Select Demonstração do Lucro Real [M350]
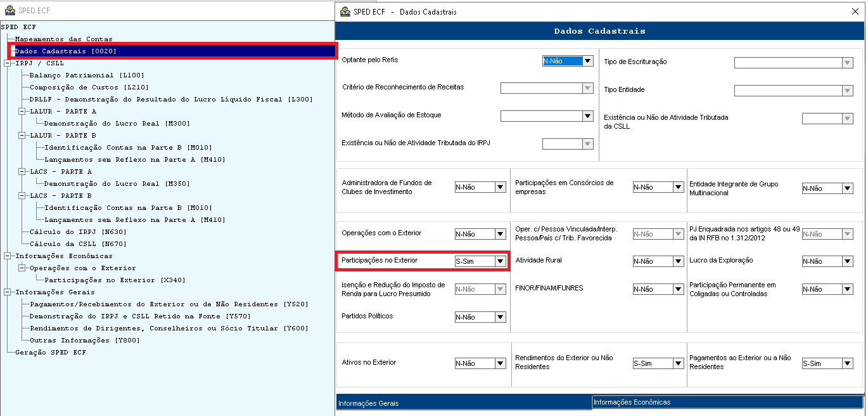The width and height of the screenshot is (868, 416). pos(117,184)
